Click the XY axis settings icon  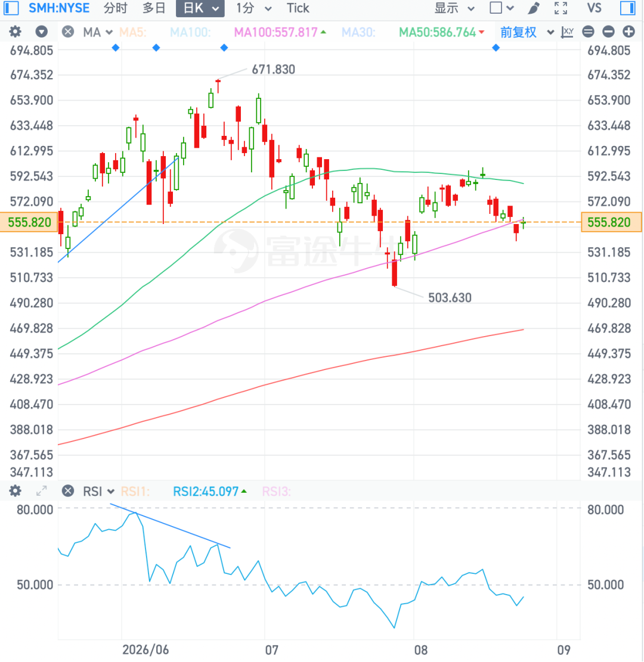click(567, 32)
